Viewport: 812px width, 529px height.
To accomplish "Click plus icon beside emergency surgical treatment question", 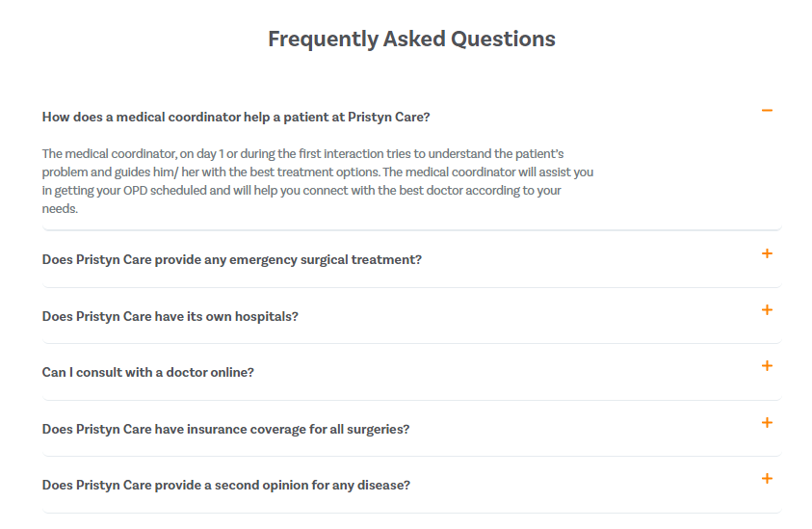I will pyautogui.click(x=767, y=253).
